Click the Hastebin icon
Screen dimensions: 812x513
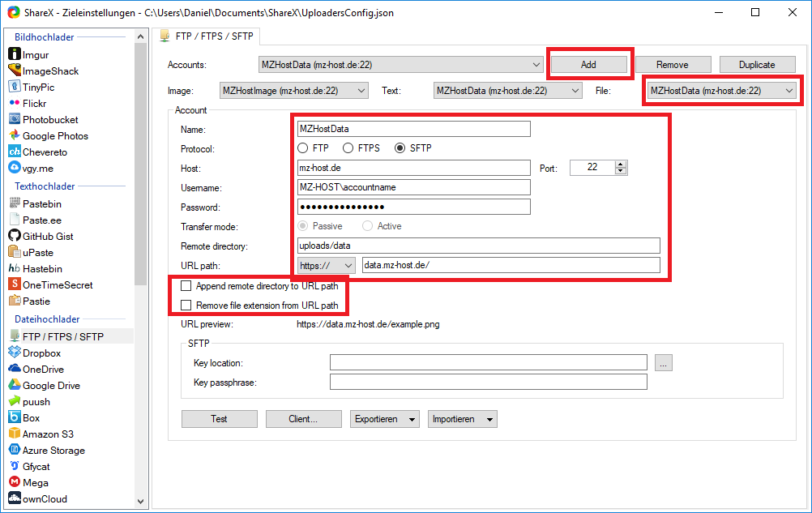[x=15, y=268]
